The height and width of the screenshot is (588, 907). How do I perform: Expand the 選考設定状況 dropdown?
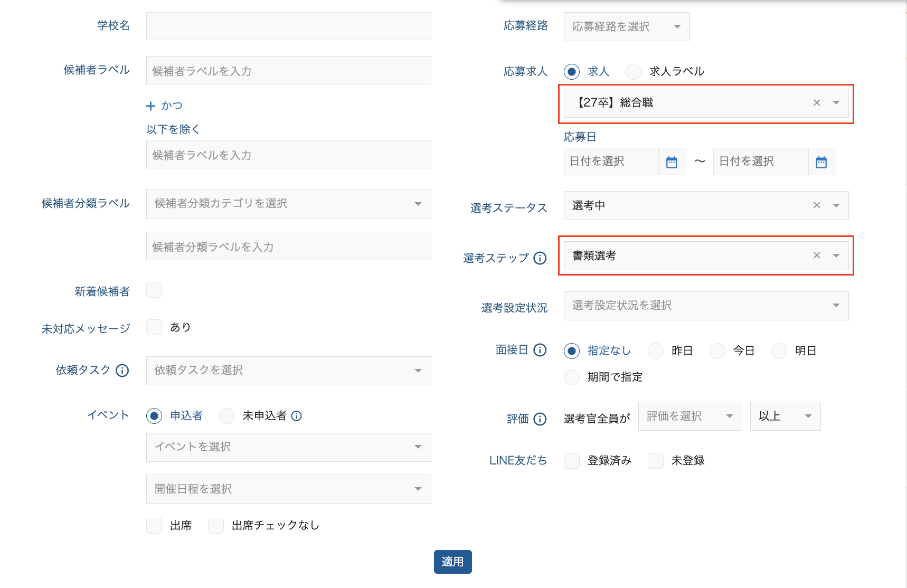705,306
